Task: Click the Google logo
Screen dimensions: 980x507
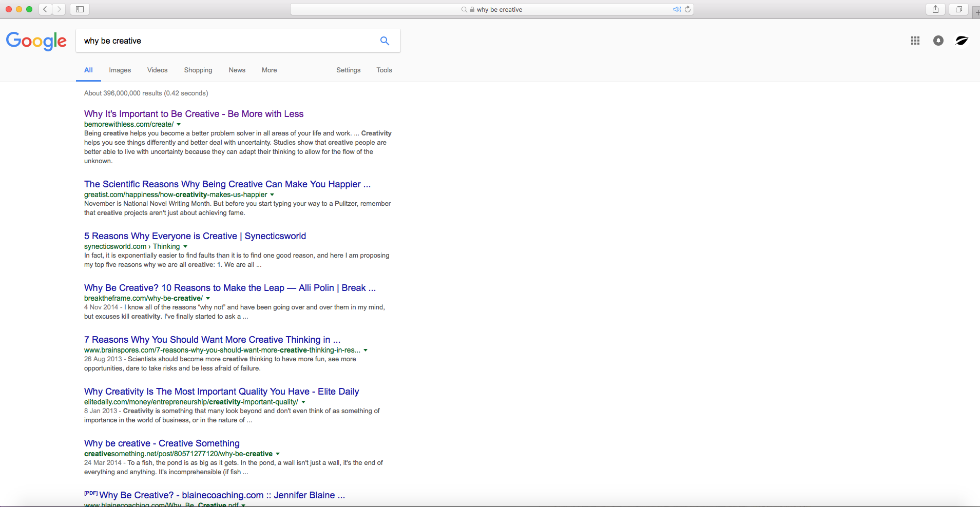Action: pos(36,41)
